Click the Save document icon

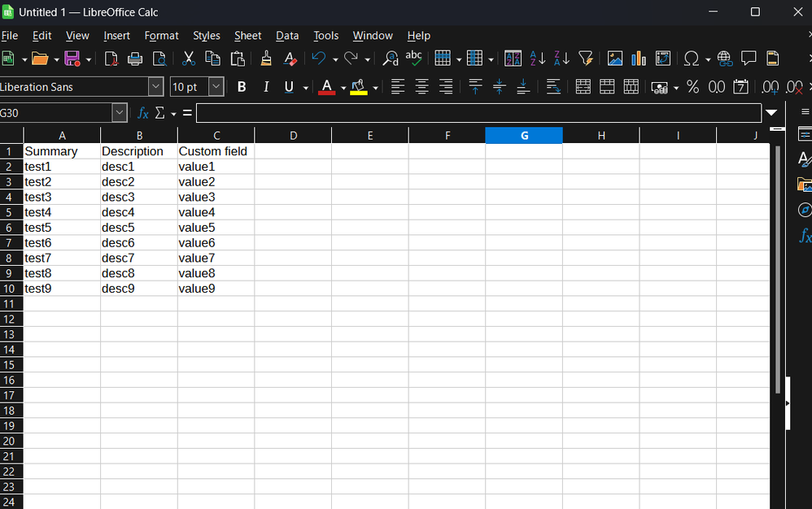(72, 59)
